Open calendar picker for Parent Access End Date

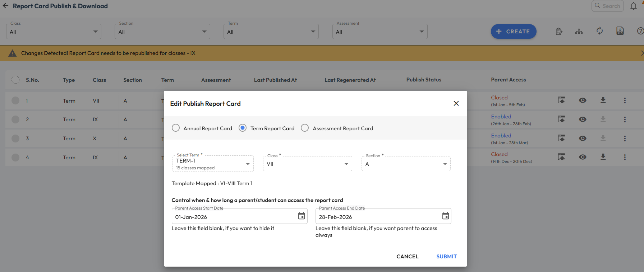tap(445, 216)
